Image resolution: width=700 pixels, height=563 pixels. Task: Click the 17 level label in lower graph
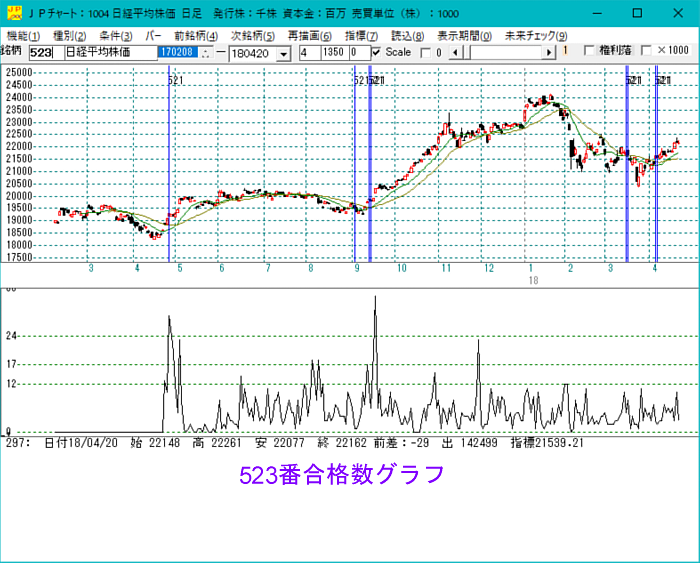(11, 364)
